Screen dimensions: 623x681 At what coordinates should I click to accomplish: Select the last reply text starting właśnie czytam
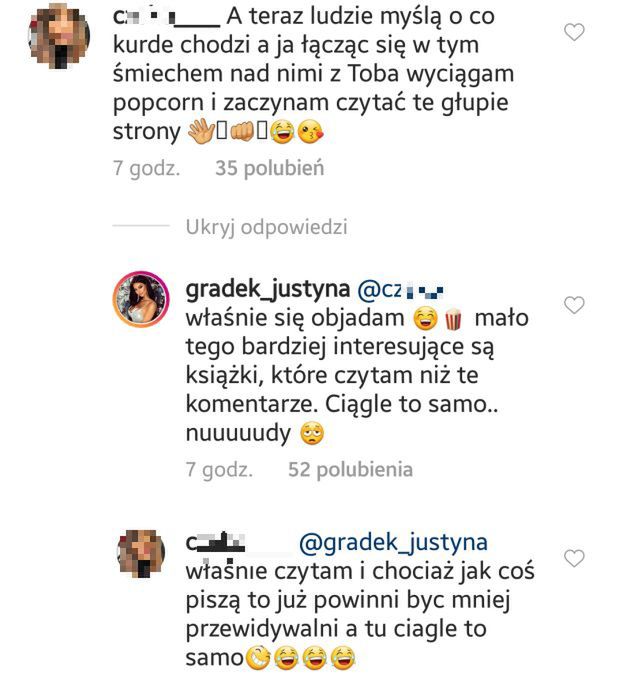coord(350,601)
